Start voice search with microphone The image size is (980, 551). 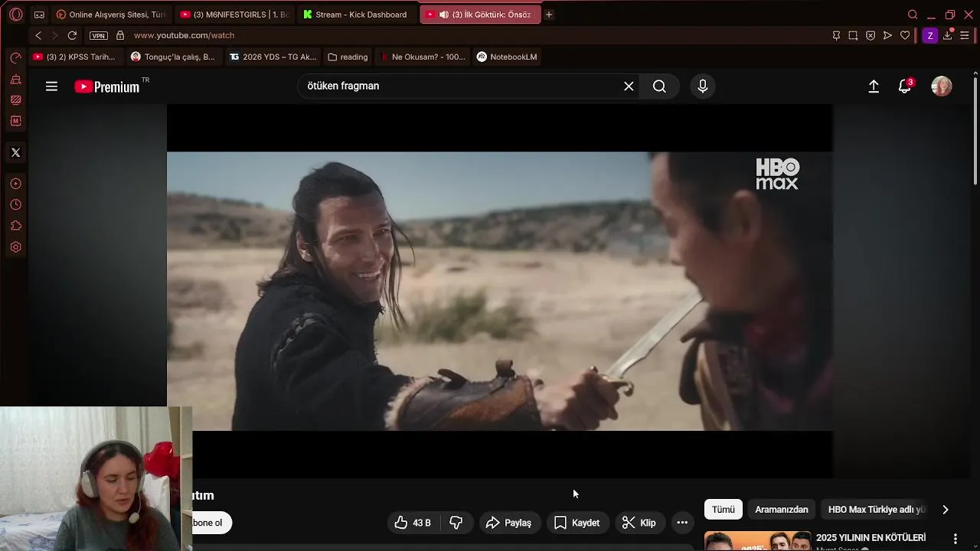(x=703, y=86)
